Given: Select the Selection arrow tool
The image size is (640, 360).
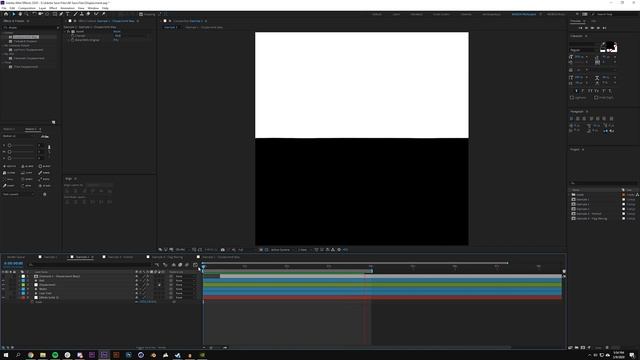Looking at the screenshot, I should pos(13,14).
